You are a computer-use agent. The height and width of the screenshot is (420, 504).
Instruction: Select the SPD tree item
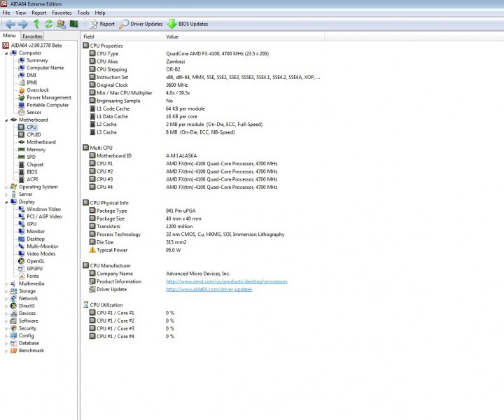(x=31, y=157)
